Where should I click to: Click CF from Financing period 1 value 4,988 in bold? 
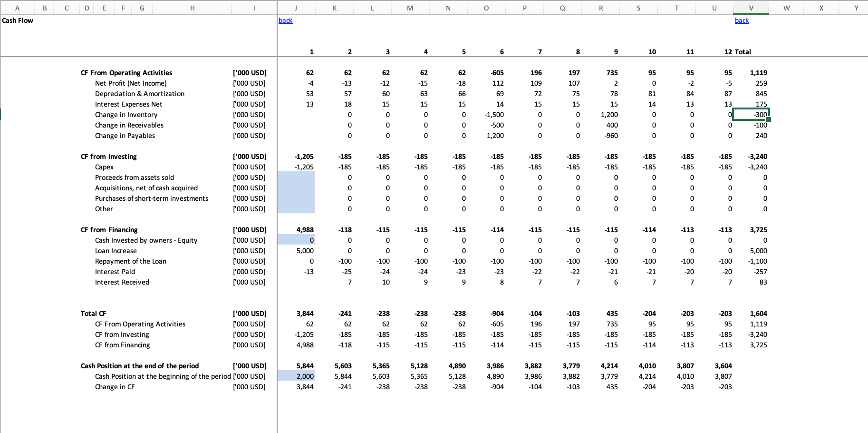305,230
